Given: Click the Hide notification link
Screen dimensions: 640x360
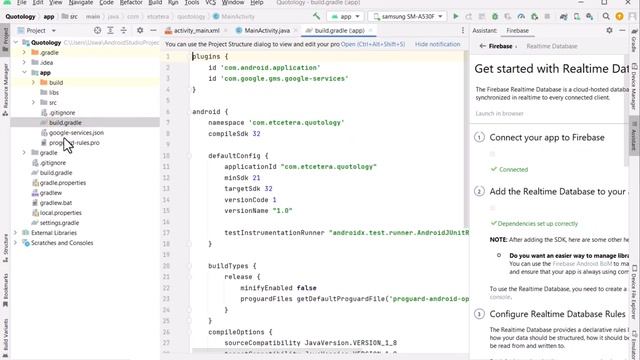Looking at the screenshot, I should click(438, 44).
